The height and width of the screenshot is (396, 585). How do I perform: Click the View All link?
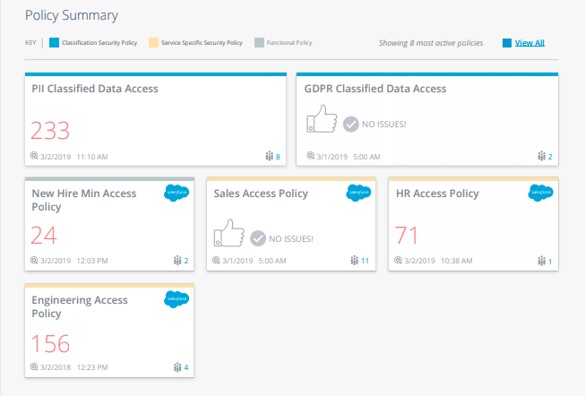pyautogui.click(x=529, y=43)
